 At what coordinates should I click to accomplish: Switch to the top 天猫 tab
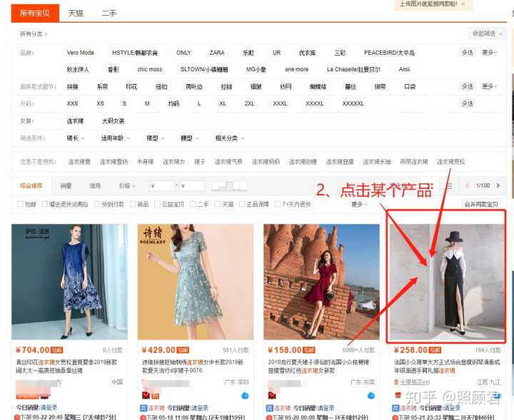coord(76,13)
